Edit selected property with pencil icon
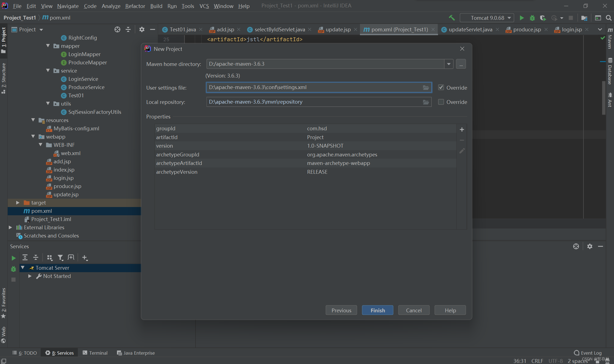 point(462,151)
